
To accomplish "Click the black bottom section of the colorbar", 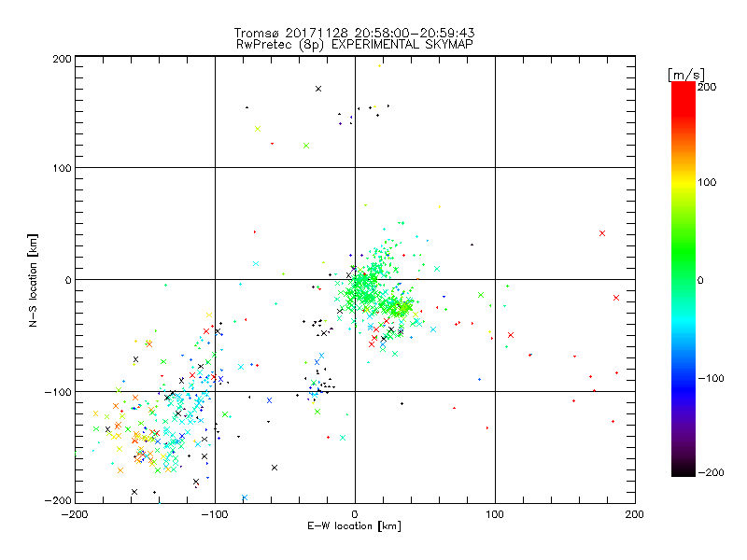I will tap(684, 469).
